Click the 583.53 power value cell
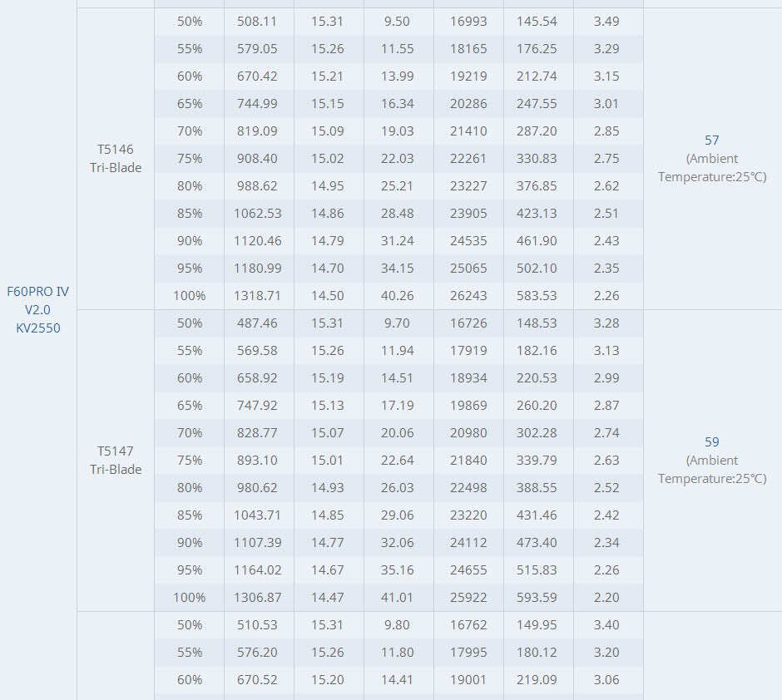The width and height of the screenshot is (782, 700). tap(538, 295)
